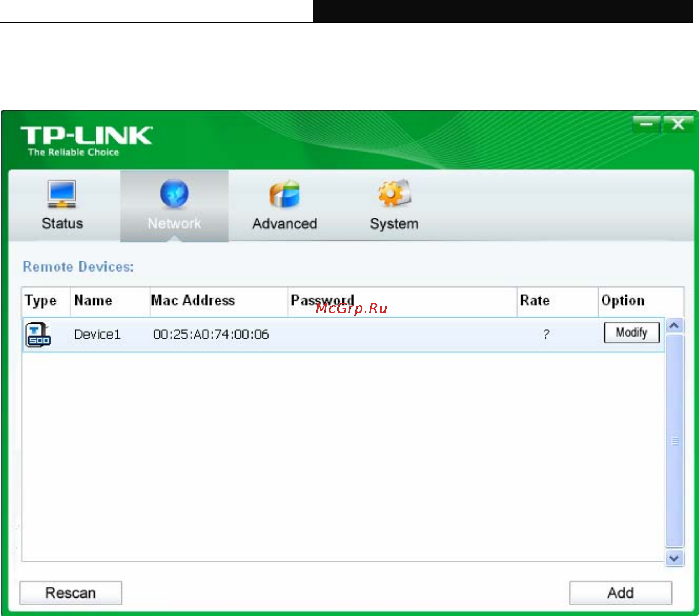Click the Remote Devices heading
This screenshot has width=699, height=616.
click(x=78, y=267)
